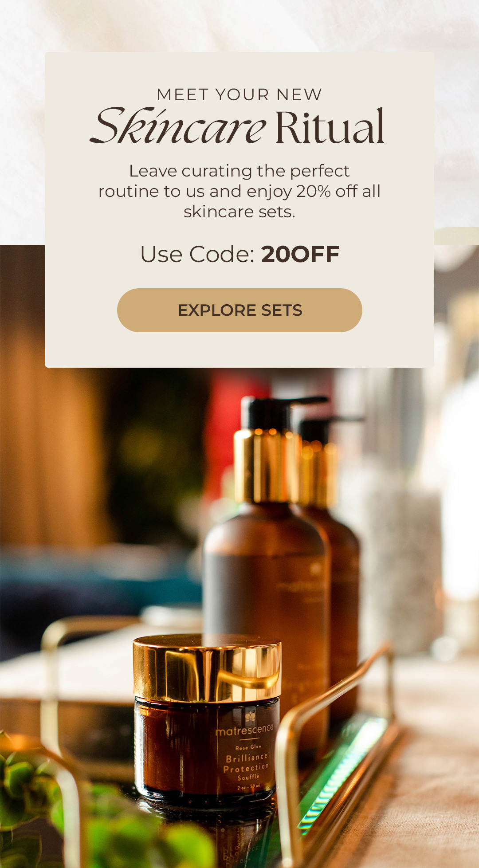Image resolution: width=479 pixels, height=868 pixels.
Task: Click the '20% off all' text line
Action: click(338, 191)
